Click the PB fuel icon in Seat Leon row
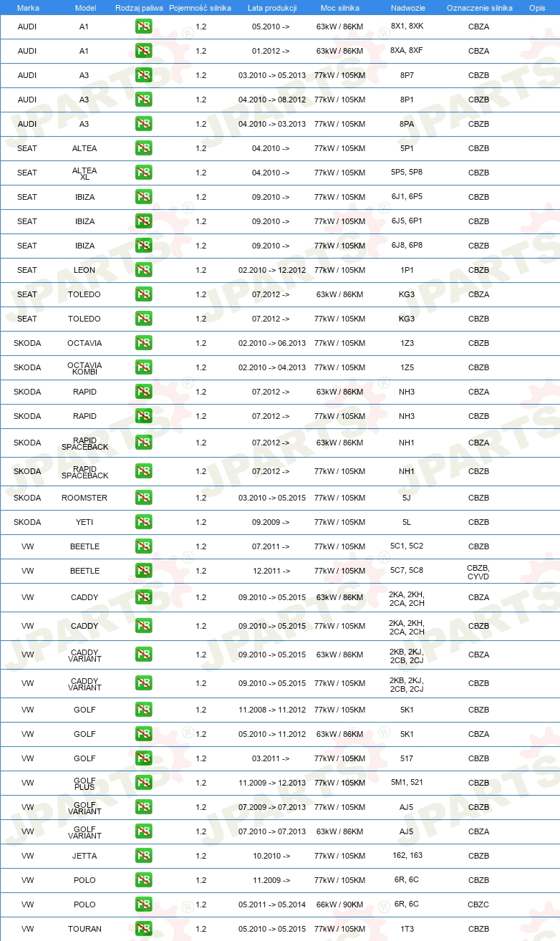The width and height of the screenshot is (560, 941). (x=143, y=270)
